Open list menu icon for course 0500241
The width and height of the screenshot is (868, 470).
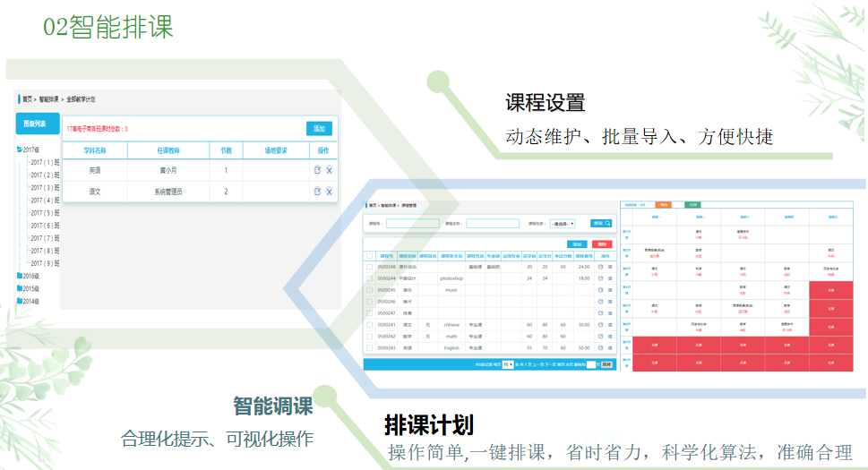610,325
